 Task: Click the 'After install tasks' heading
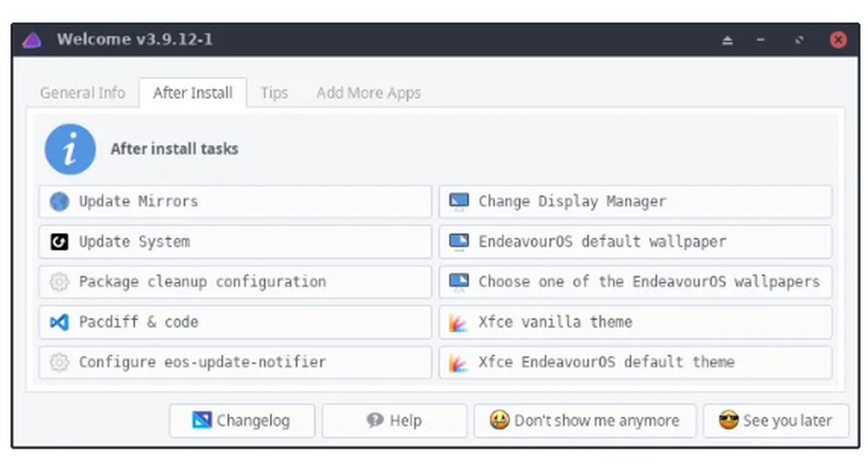174,148
